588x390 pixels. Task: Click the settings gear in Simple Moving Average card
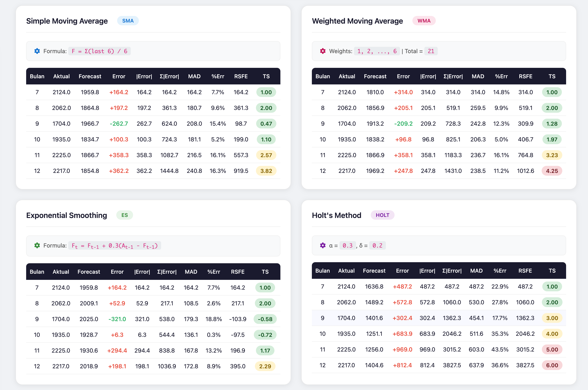[x=37, y=51]
